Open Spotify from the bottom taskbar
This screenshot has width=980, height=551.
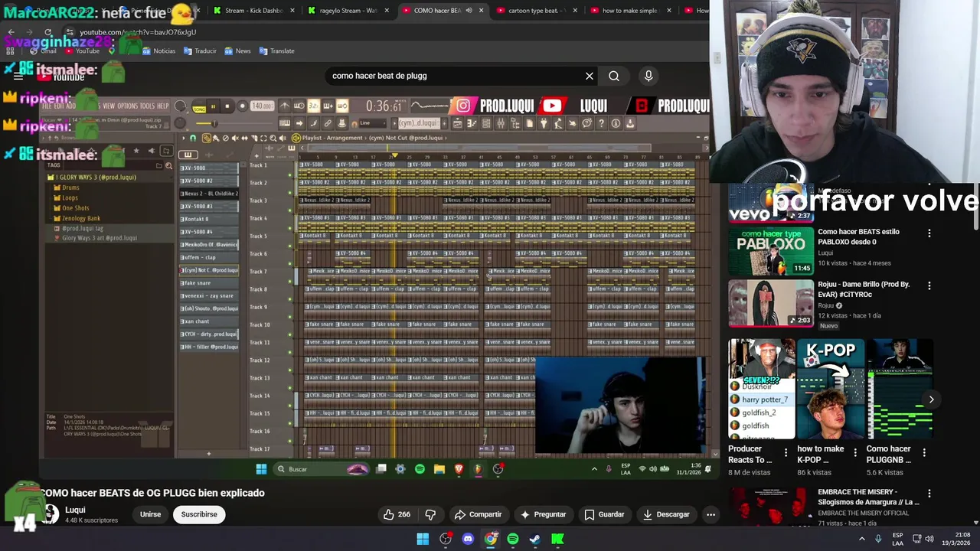click(x=513, y=539)
